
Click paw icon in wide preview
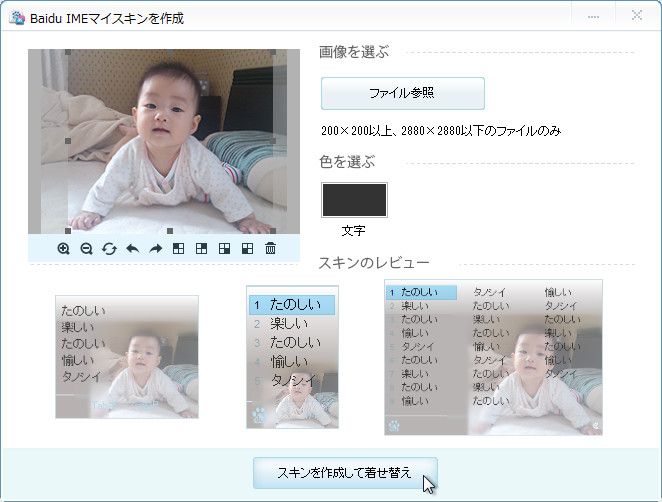coord(394,426)
